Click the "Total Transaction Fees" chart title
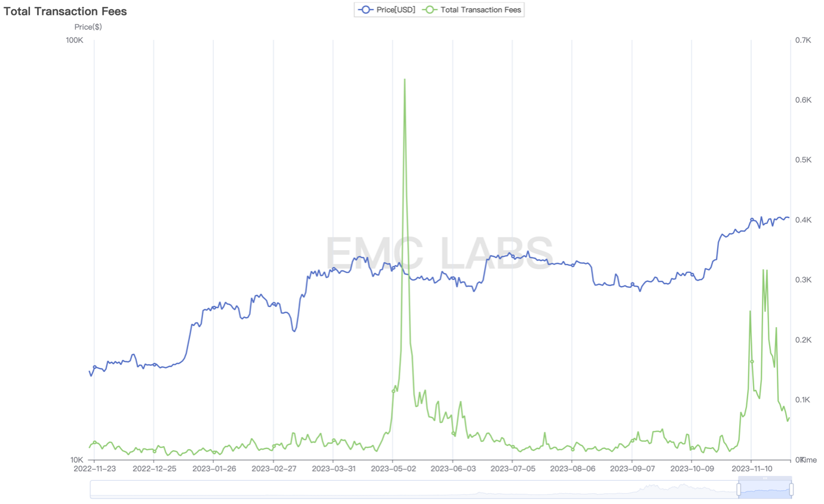Image resolution: width=824 pixels, height=504 pixels. point(65,11)
